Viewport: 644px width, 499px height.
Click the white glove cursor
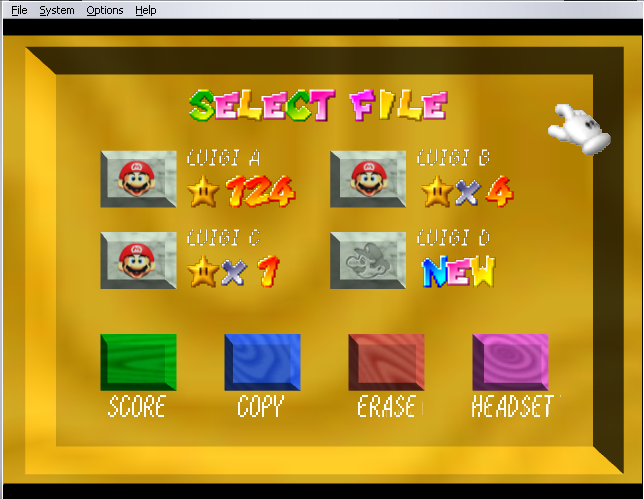tap(579, 129)
